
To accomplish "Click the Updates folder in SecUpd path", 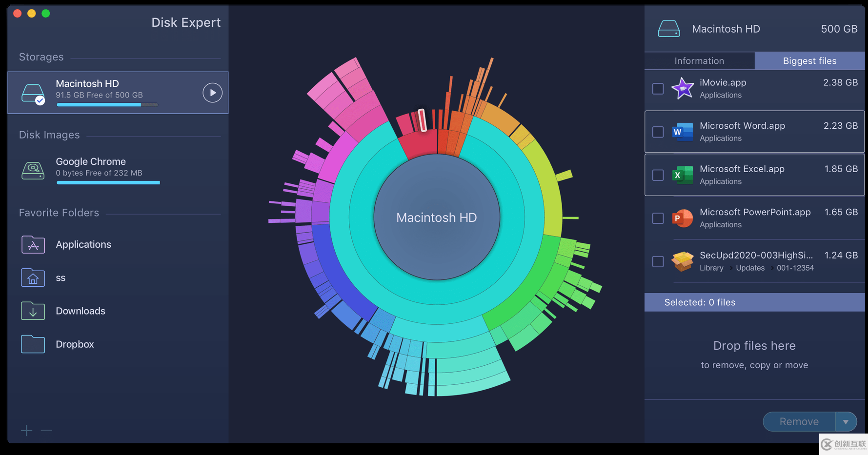I will (750, 268).
